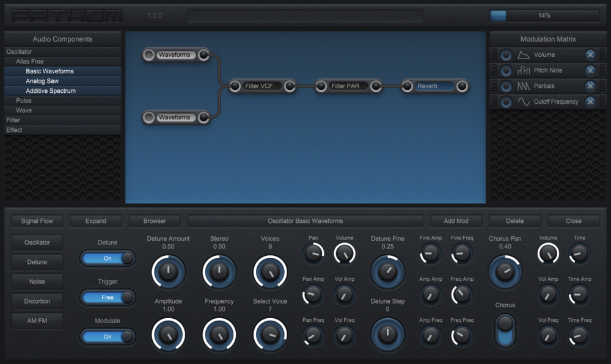Click input port of Reverb node

[407, 86]
